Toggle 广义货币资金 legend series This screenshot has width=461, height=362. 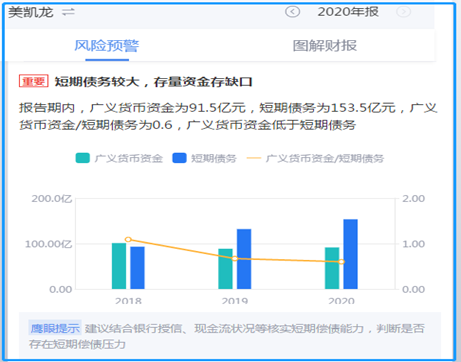point(119,158)
